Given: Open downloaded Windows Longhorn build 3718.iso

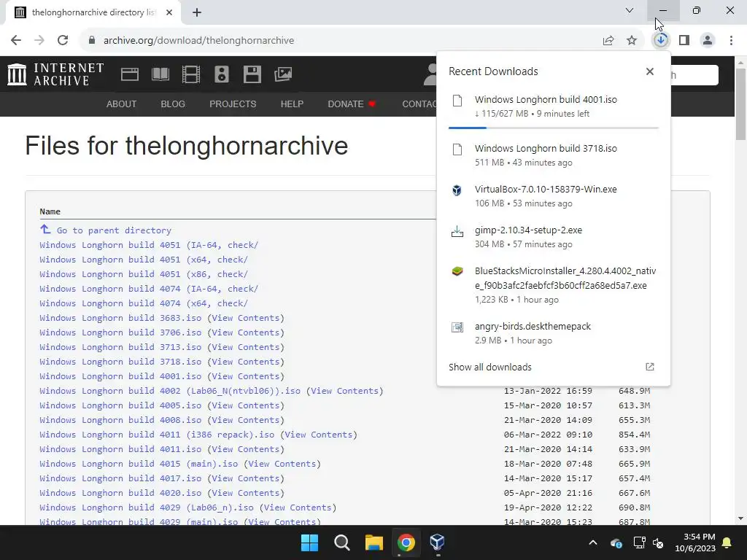Looking at the screenshot, I should [553, 155].
